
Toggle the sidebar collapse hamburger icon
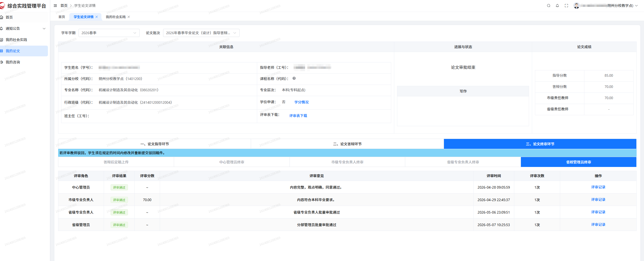coord(55,6)
